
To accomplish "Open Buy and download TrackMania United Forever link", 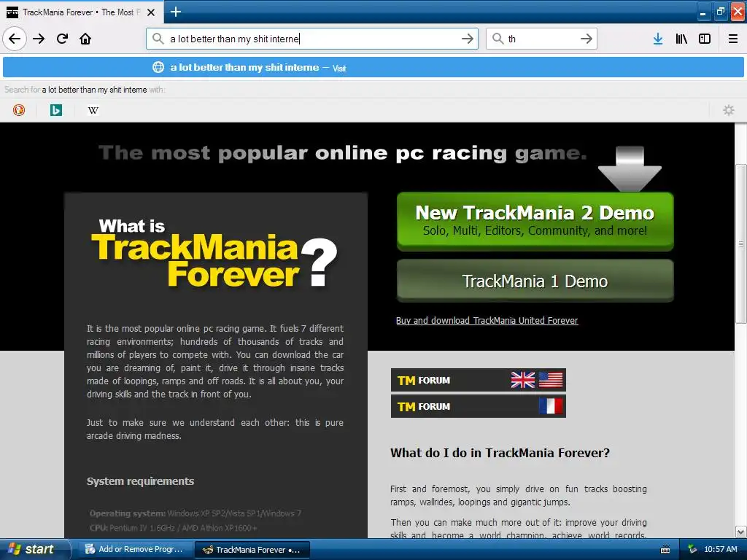I will click(x=487, y=321).
